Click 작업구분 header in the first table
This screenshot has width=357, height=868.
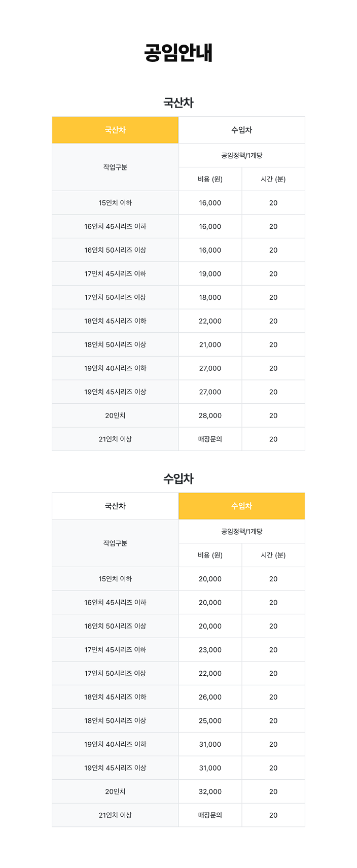(115, 167)
